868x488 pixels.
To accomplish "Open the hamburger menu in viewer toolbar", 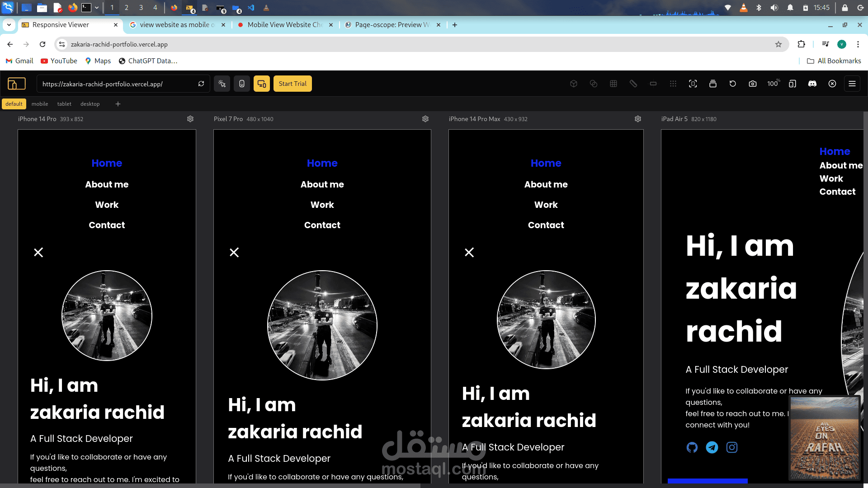I will (x=852, y=84).
